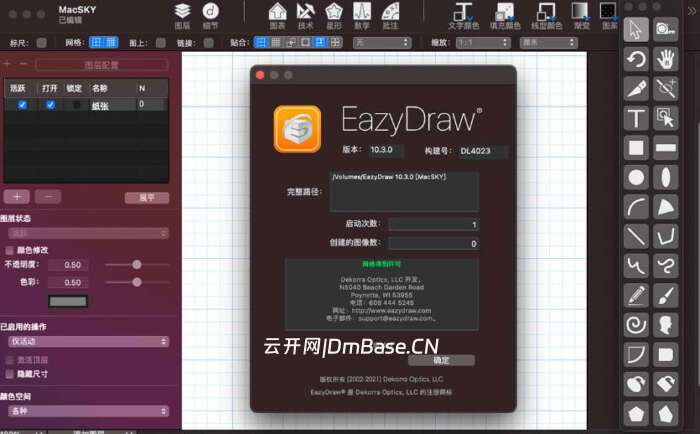Open the 技术 (Technical) drafting tools palette
700x434 pixels.
pos(305,16)
